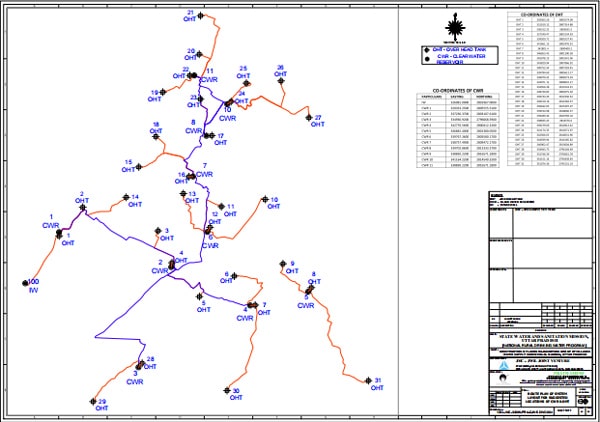This screenshot has width=600, height=422.
Task: Click the OHT legend symbol
Action: click(425, 50)
